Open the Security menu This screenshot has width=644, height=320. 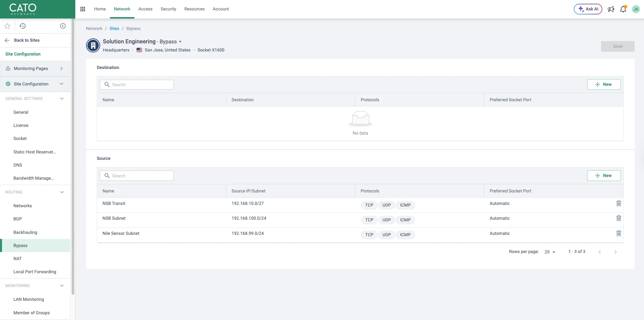point(168,9)
